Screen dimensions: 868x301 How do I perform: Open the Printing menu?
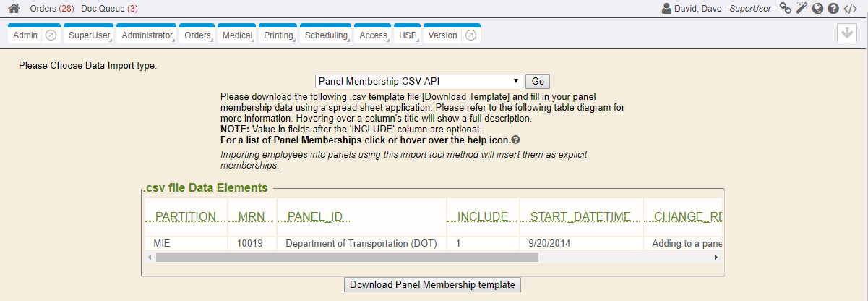point(278,35)
